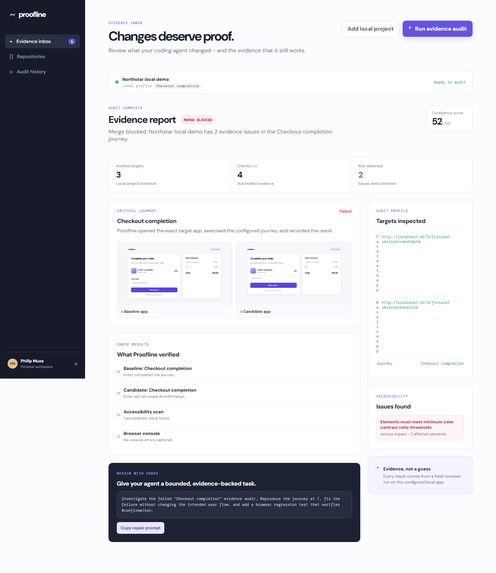The image size is (496, 573).
Task: Open the Baseline app screenshot thumbnail
Action: [x=174, y=280]
